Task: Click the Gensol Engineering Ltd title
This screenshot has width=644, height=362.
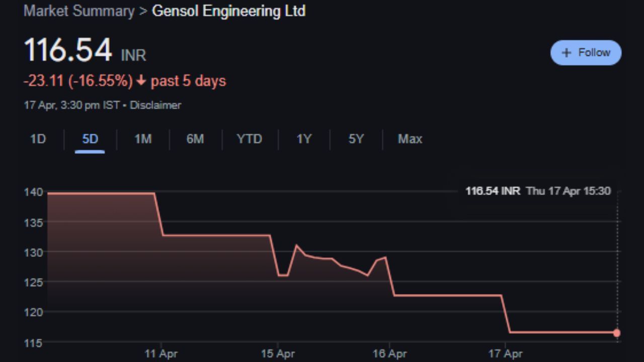Action: tap(228, 11)
